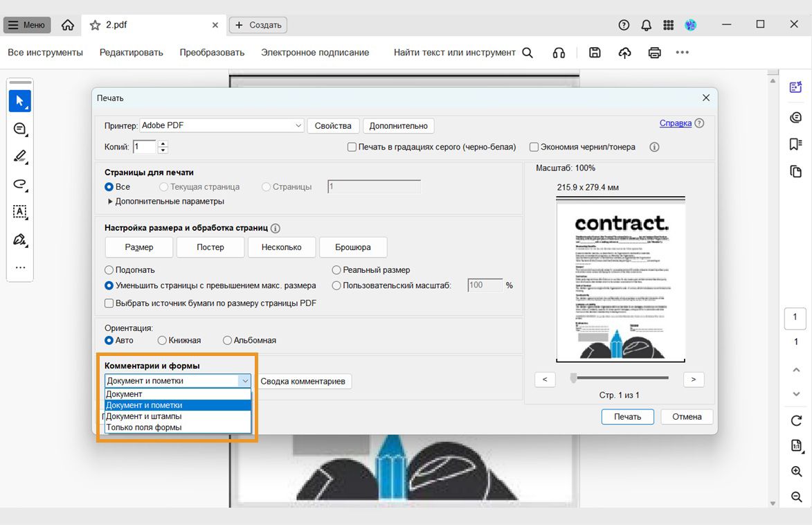This screenshot has width=812, height=525.
Task: Open the Редактировать tab
Action: (131, 53)
